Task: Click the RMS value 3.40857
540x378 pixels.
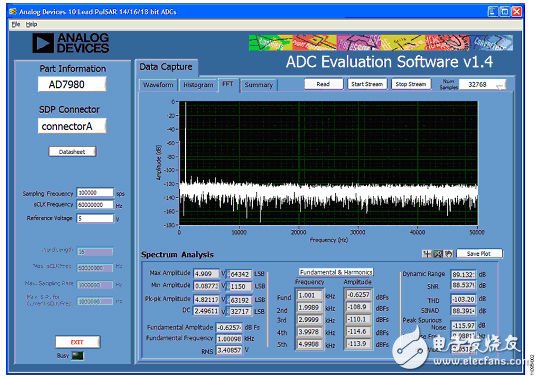Action: pos(229,350)
